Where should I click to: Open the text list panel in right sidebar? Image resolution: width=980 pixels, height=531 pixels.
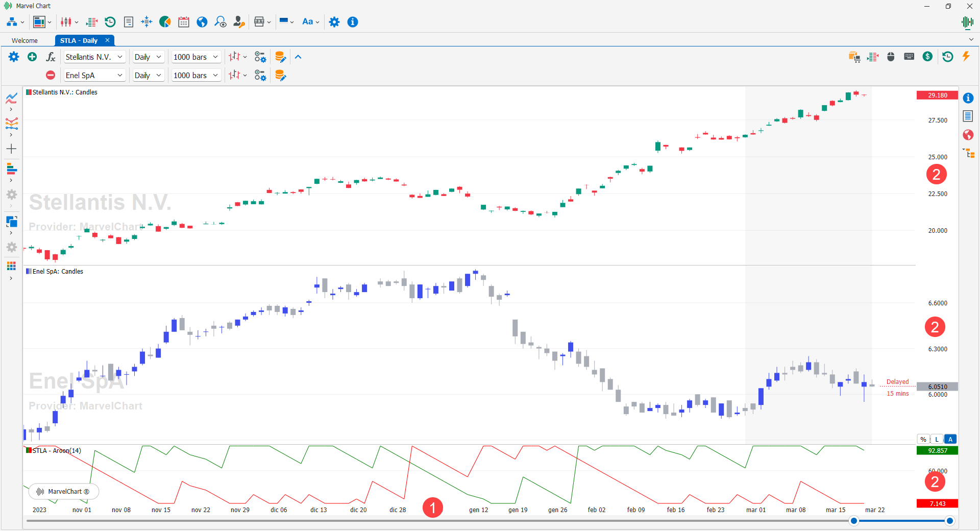pos(968,116)
